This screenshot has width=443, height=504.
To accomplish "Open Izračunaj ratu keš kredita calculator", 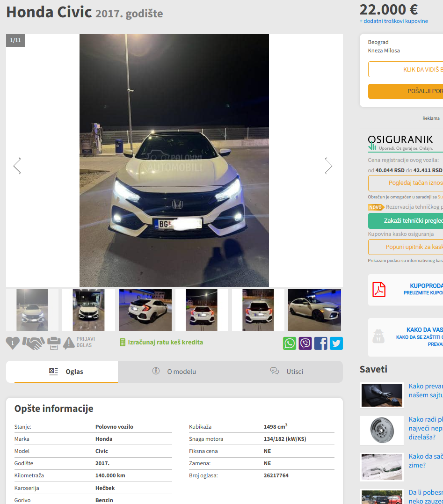I will (161, 343).
